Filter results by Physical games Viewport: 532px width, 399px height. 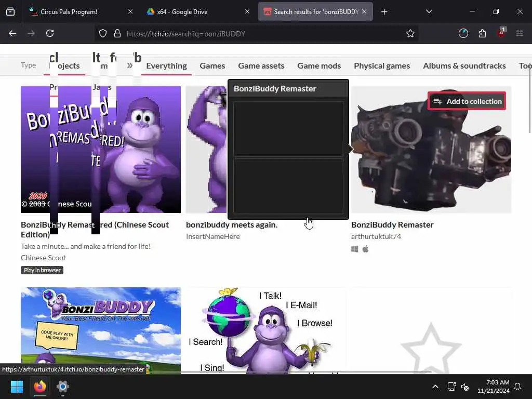[382, 66]
